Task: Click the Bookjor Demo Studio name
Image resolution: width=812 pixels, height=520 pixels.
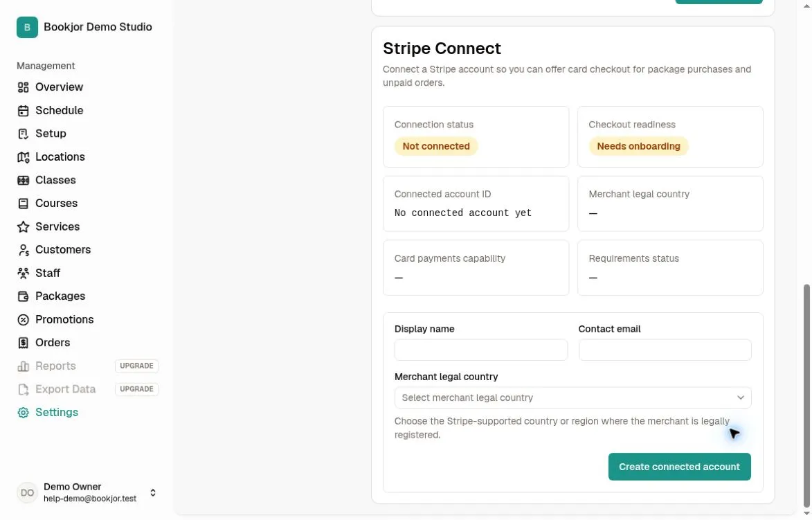Action: pyautogui.click(x=98, y=27)
